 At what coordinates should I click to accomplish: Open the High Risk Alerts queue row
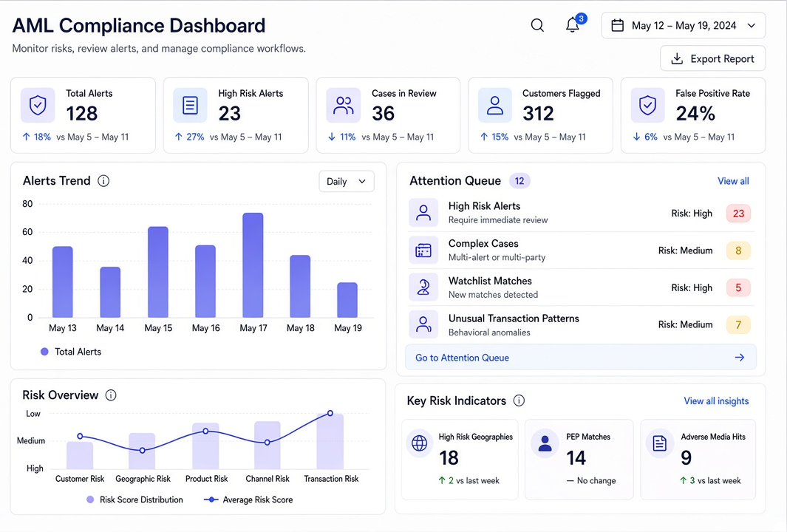(x=581, y=213)
